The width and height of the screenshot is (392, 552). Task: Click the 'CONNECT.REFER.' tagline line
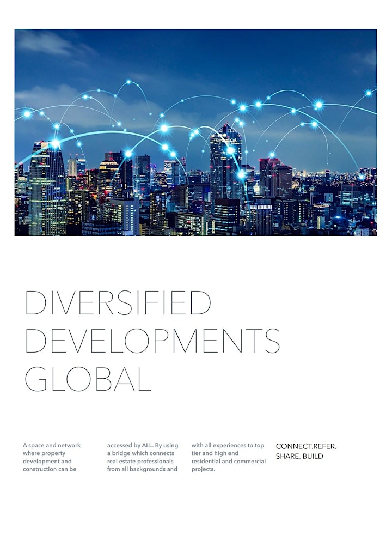pyautogui.click(x=306, y=446)
